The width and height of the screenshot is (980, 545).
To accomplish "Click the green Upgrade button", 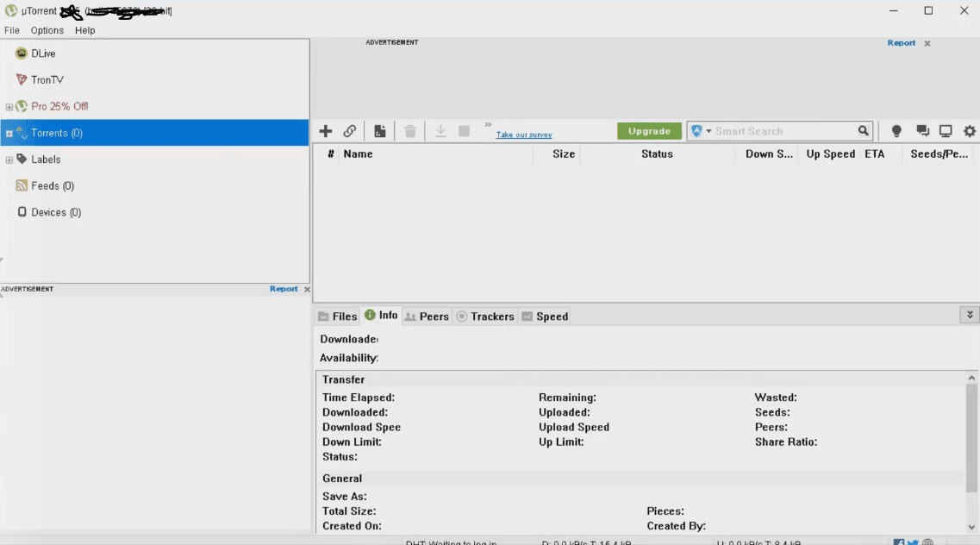I will point(649,131).
